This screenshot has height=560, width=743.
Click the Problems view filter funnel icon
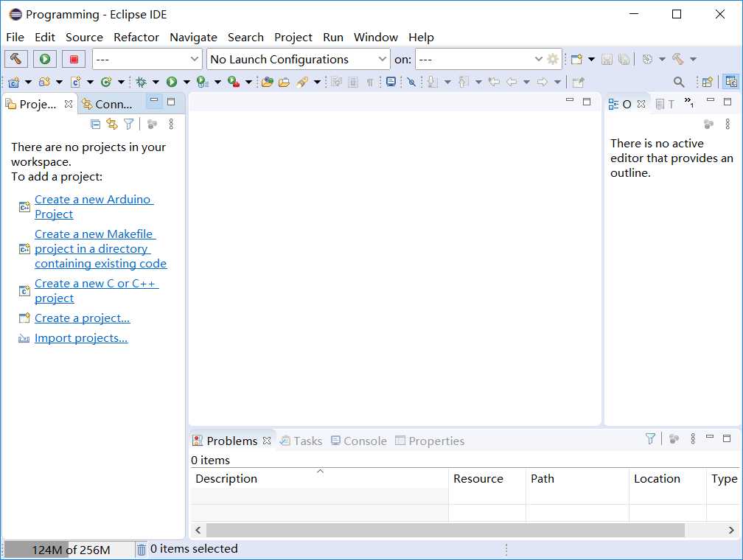point(650,438)
